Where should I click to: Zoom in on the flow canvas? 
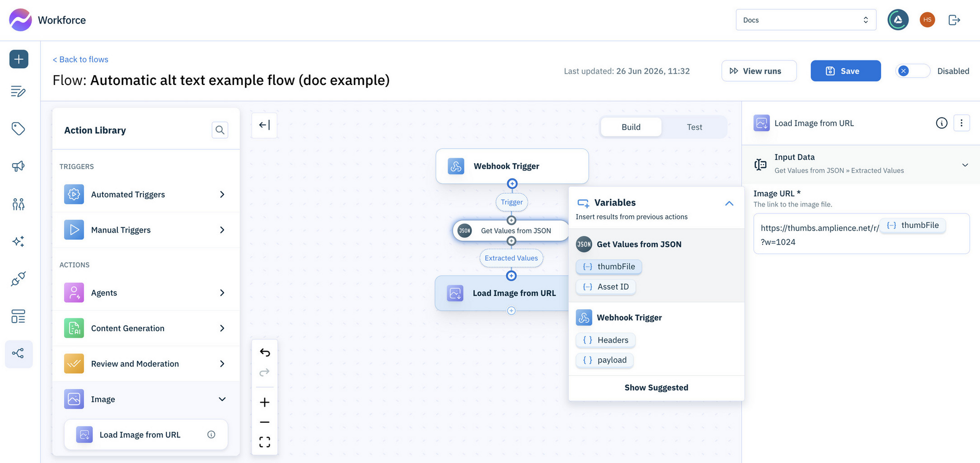[265, 403]
